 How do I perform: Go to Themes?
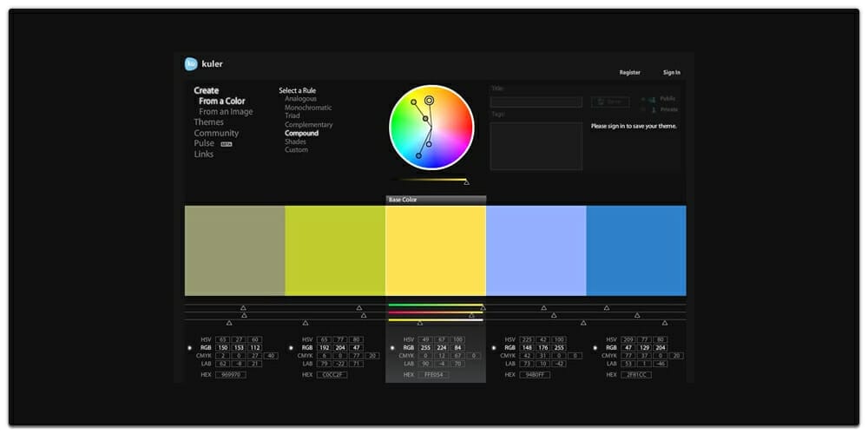[208, 122]
